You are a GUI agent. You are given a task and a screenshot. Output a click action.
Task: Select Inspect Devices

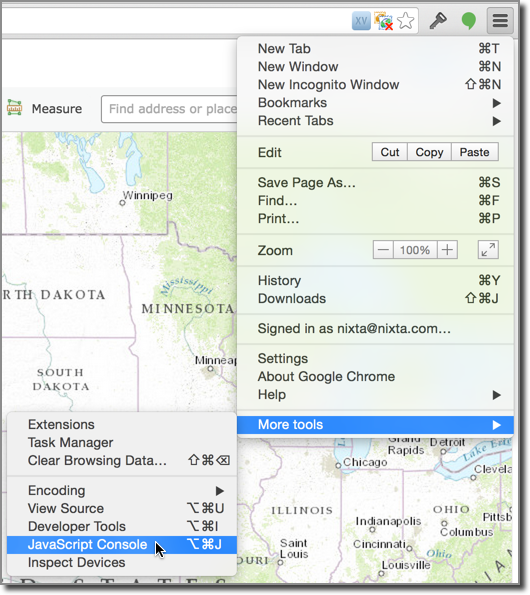click(x=122, y=563)
